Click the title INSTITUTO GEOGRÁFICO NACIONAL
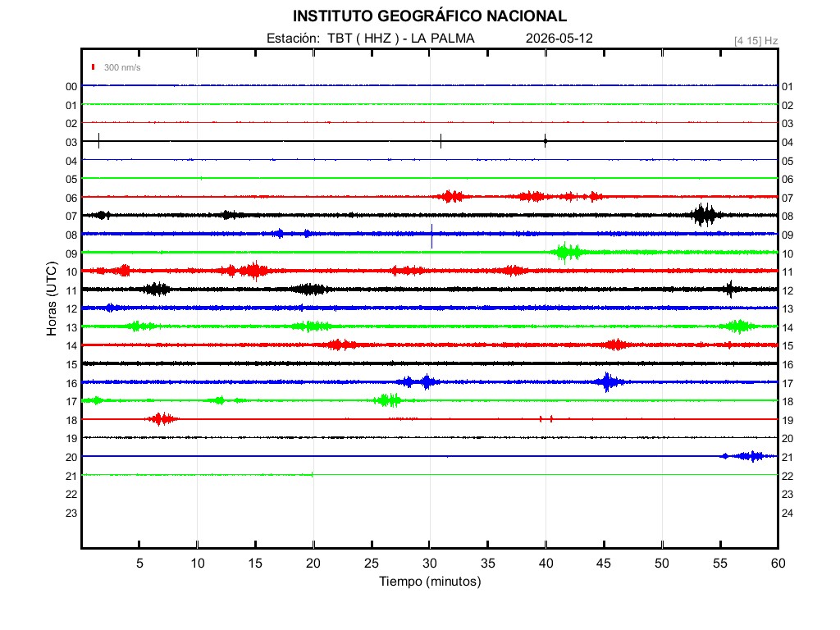 [430, 16]
